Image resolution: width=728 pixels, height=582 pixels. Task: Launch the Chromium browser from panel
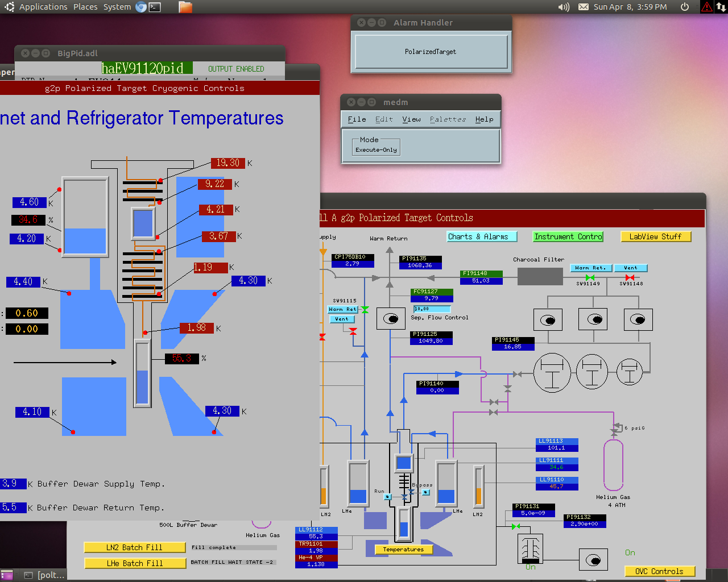[141, 7]
